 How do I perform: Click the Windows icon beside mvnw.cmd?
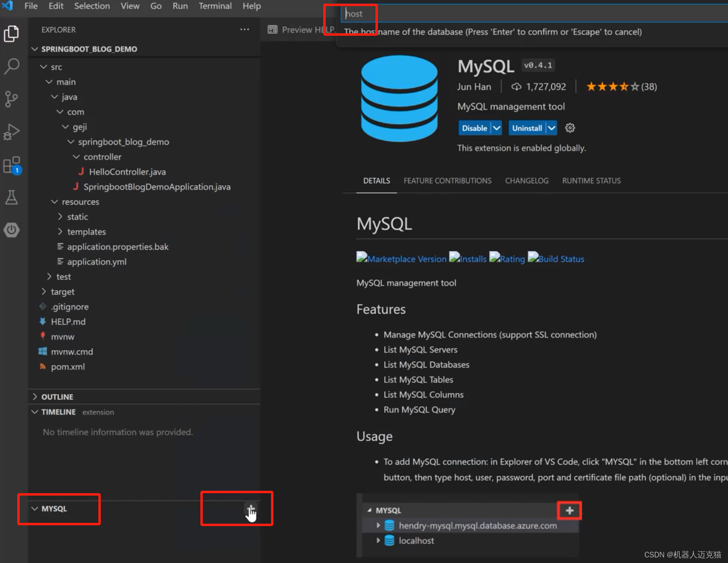(x=43, y=352)
